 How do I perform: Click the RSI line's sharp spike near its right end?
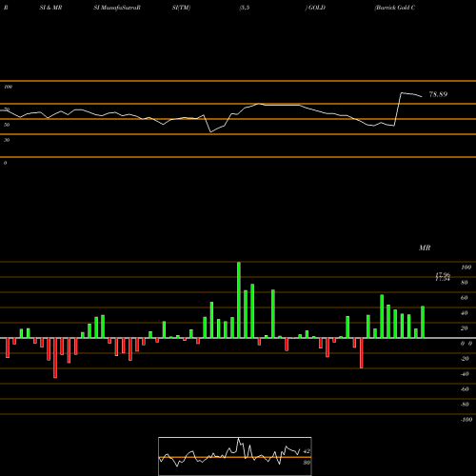[x=401, y=93]
